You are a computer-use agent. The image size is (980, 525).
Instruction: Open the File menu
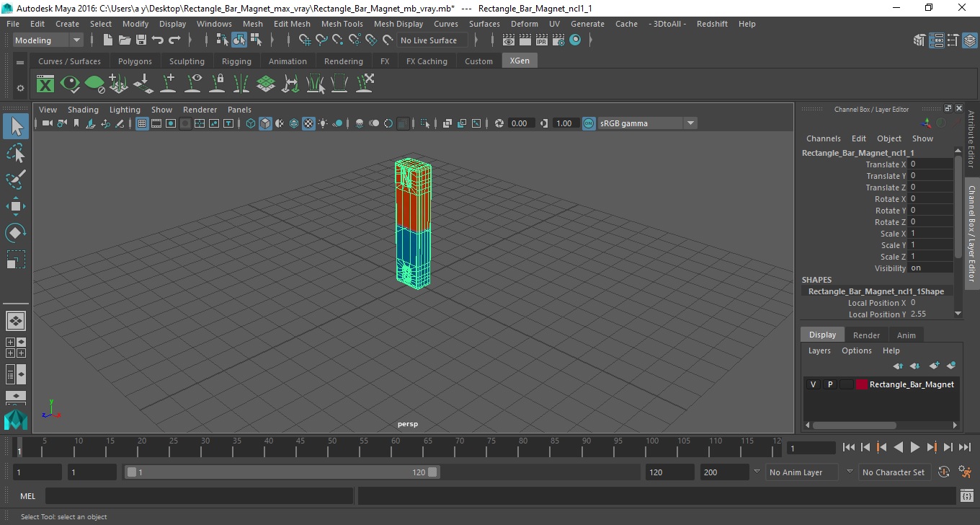coord(13,24)
